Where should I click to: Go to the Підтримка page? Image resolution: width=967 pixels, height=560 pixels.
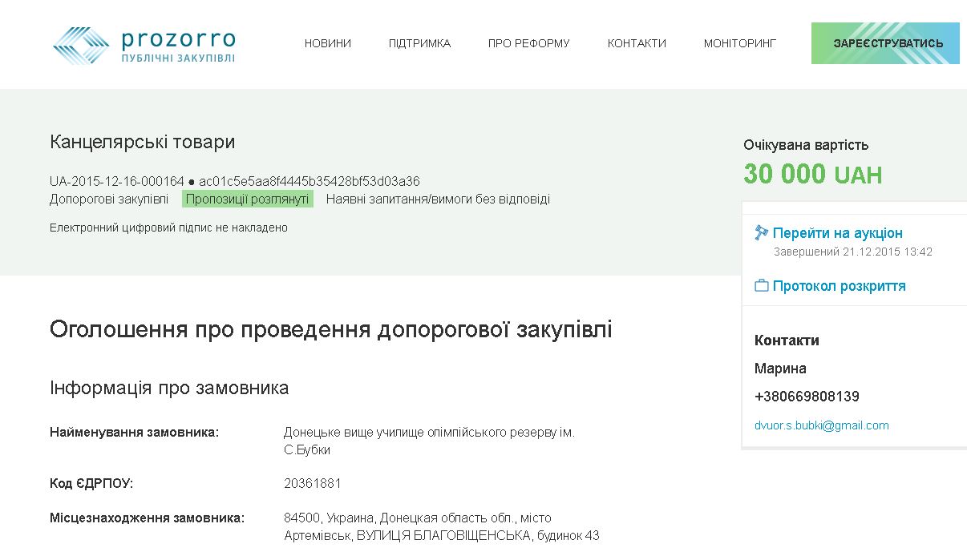[419, 43]
